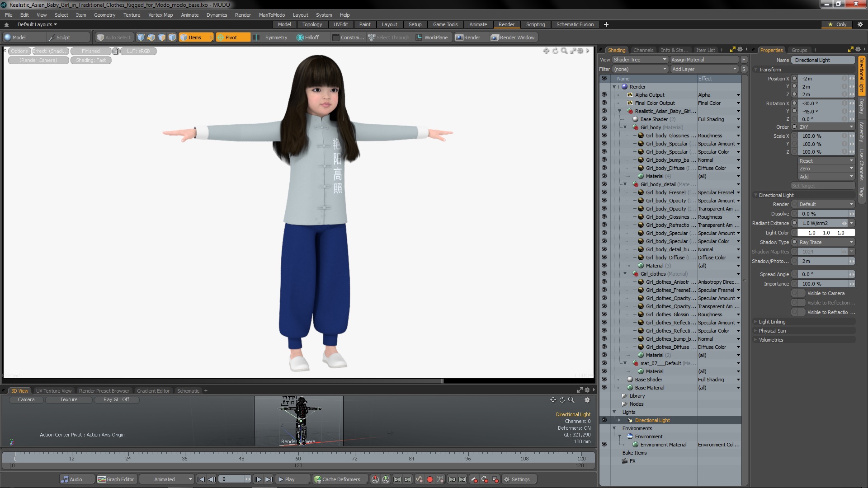Select Polygons selection mode icon
Viewport: 868px width, 488px height.
pyautogui.click(x=161, y=38)
